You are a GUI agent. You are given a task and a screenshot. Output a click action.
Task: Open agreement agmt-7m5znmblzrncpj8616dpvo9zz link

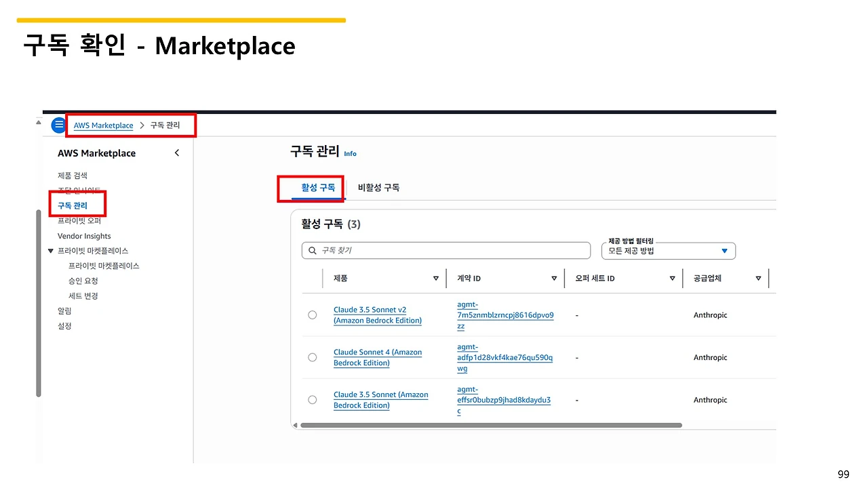click(505, 315)
